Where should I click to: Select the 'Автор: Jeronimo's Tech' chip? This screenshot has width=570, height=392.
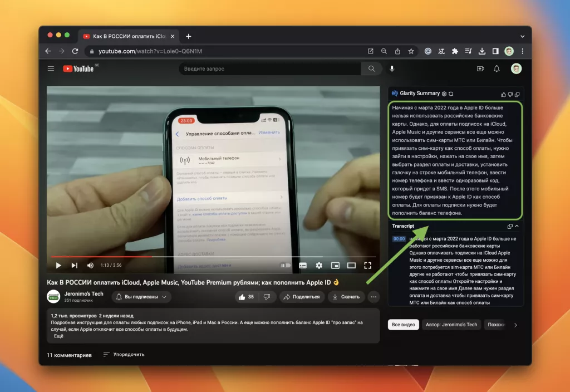(x=451, y=325)
